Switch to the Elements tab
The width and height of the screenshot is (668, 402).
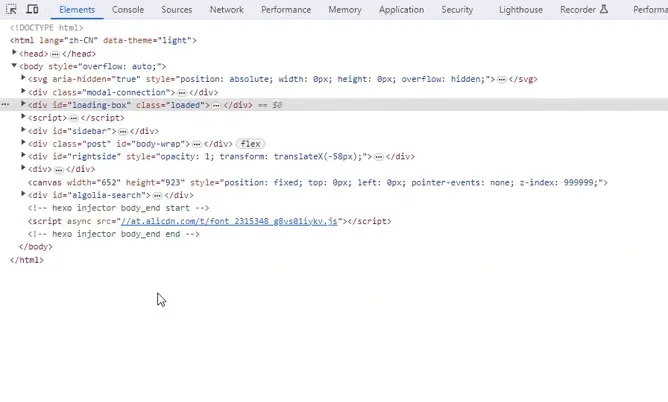click(x=77, y=9)
